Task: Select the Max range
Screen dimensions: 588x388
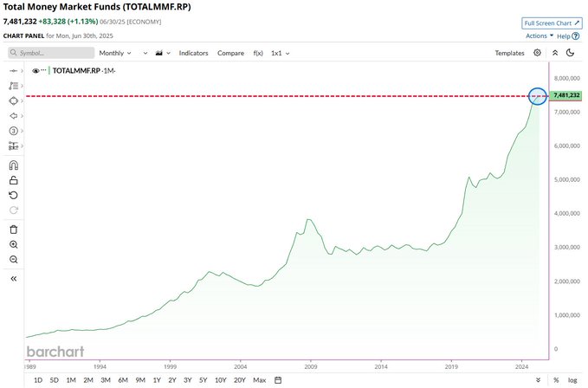Action: [259, 380]
